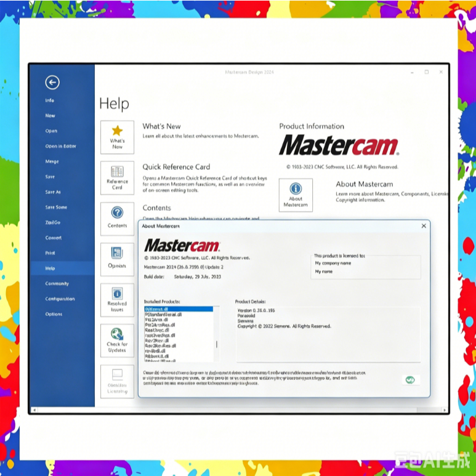Click the back arrow circle icon
This screenshot has height=476, width=476.
(x=52, y=83)
